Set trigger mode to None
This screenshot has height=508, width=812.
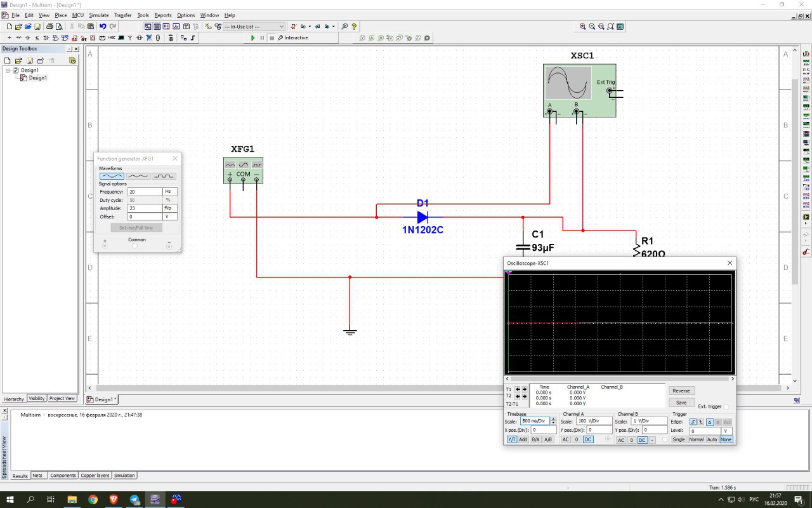pyautogui.click(x=726, y=439)
